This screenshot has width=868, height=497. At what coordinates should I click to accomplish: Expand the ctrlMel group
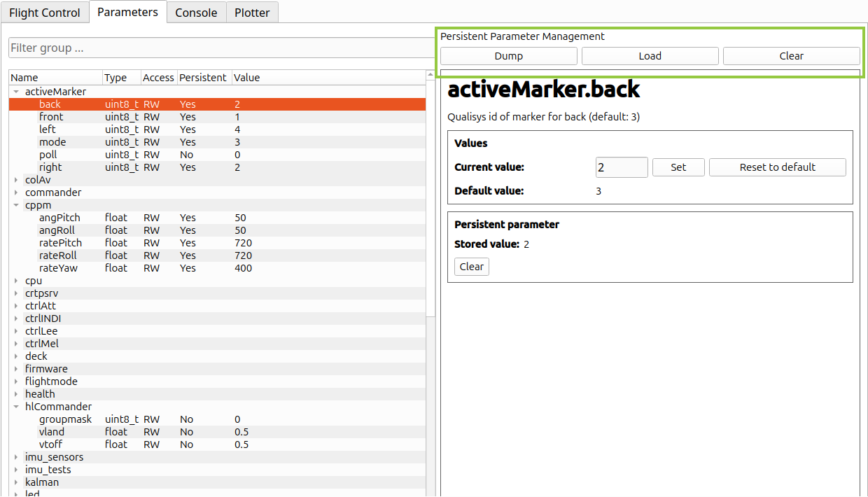[16, 344]
